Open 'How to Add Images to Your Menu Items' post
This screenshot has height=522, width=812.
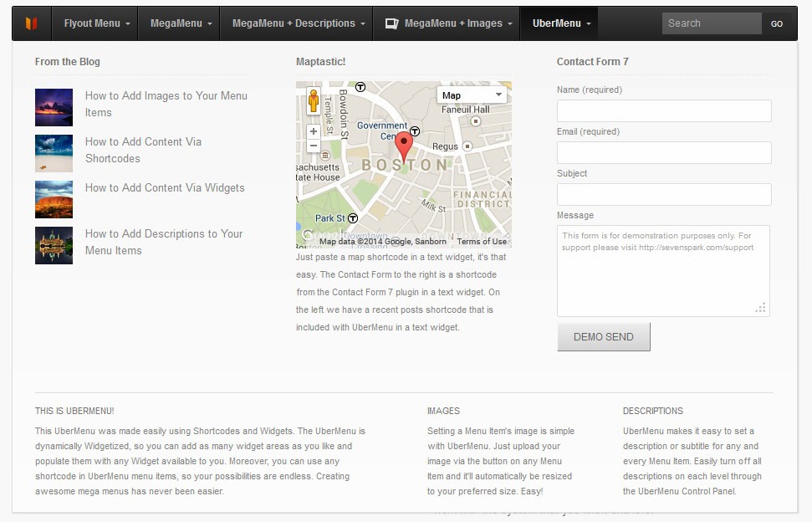pyautogui.click(x=166, y=104)
